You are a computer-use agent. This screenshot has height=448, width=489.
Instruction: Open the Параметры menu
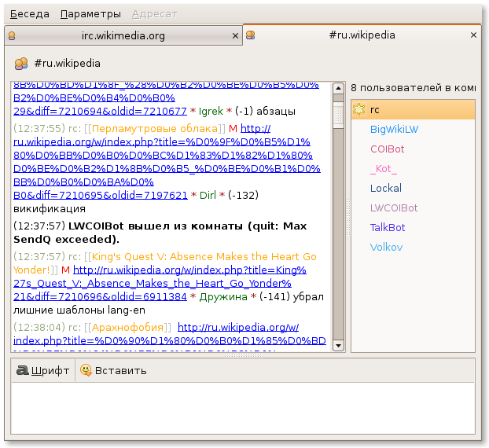click(x=90, y=14)
